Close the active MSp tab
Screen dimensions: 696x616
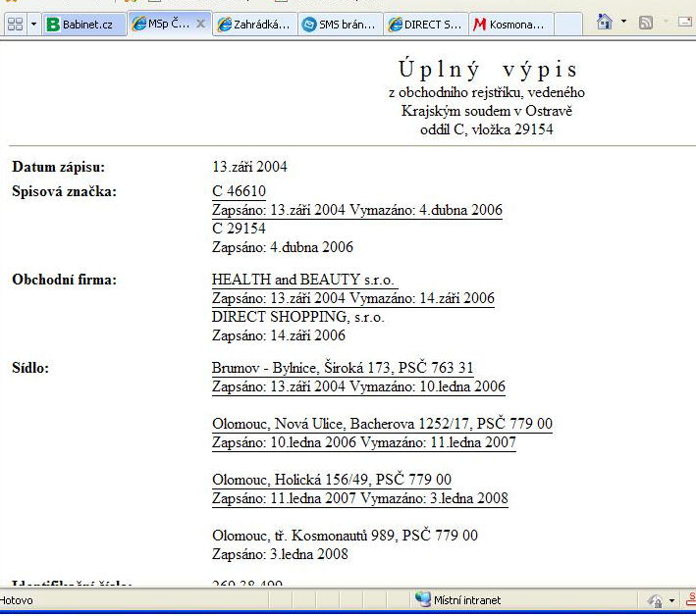(200, 24)
